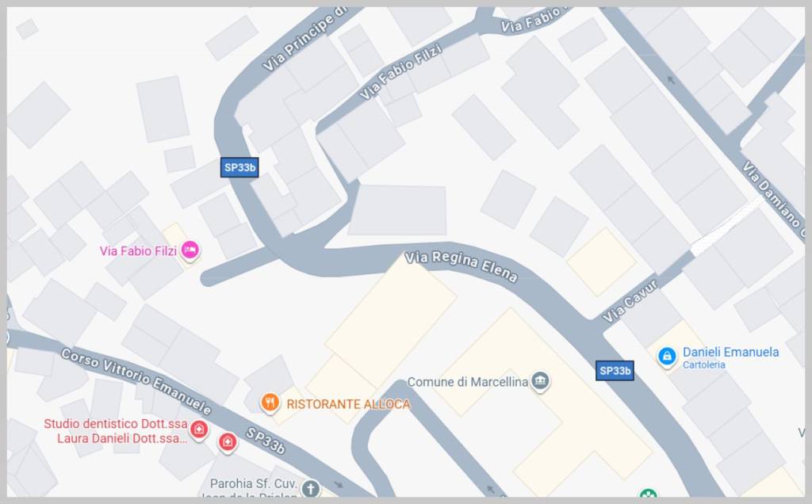This screenshot has width=812, height=504.
Task: Open the Danieli Emanuela Cartoleria label
Action: click(x=730, y=357)
